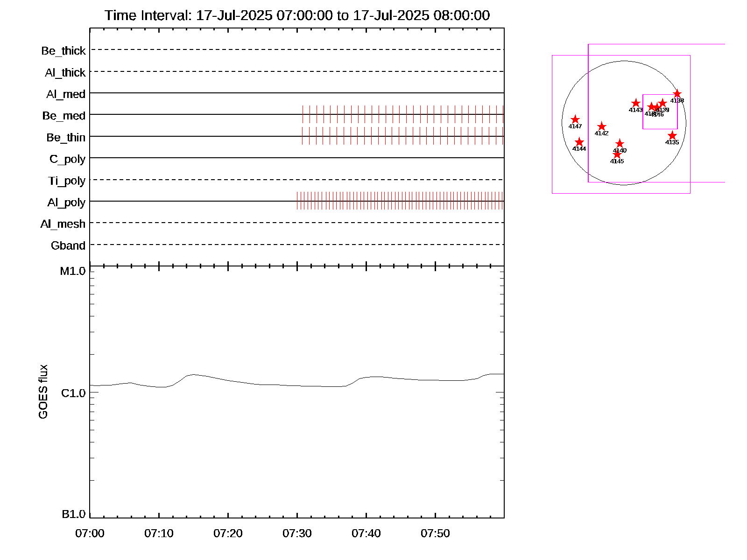
Task: Click the star for region 4138 on limb
Action: coord(677,94)
